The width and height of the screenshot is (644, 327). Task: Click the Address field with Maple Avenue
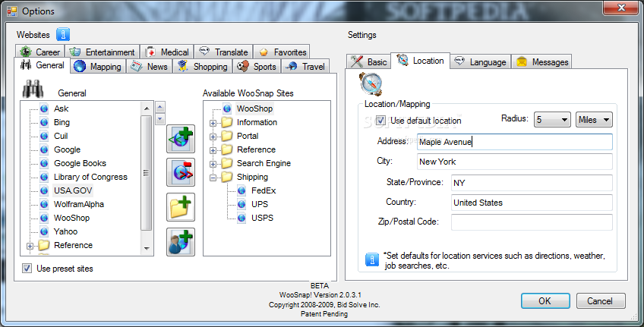click(515, 142)
